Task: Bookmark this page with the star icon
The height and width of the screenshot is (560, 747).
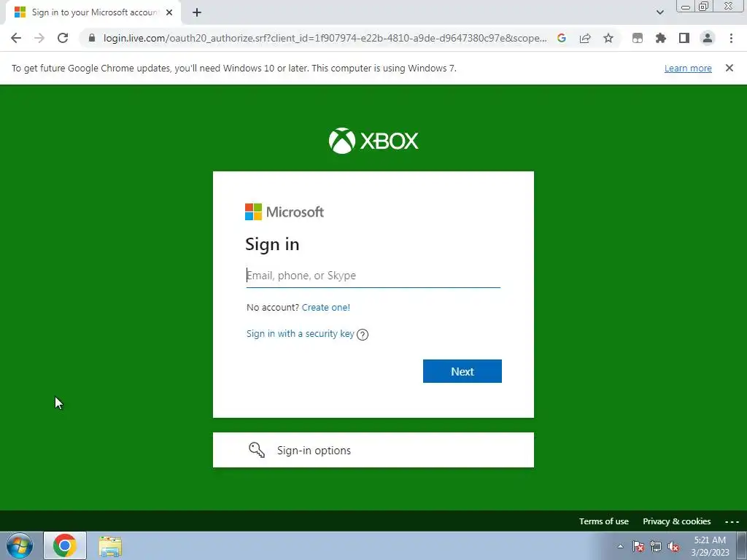Action: [x=608, y=38]
